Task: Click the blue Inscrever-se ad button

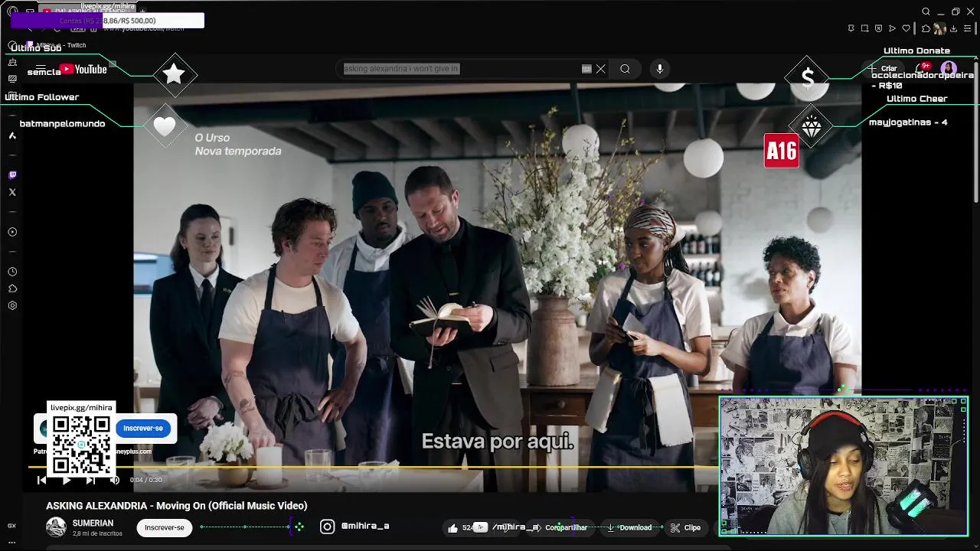Action: (x=143, y=429)
